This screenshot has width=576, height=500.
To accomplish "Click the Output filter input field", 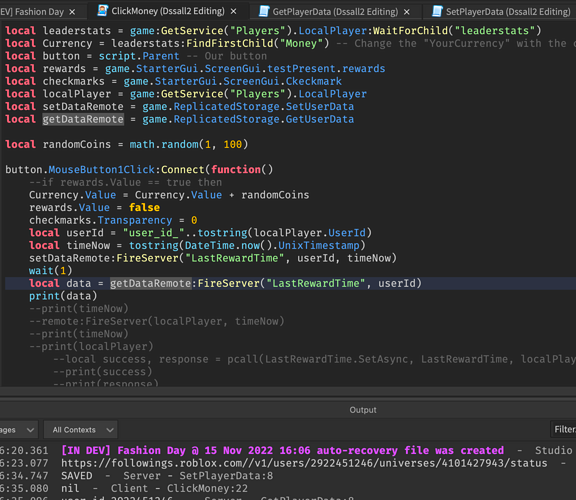I will click(563, 429).
